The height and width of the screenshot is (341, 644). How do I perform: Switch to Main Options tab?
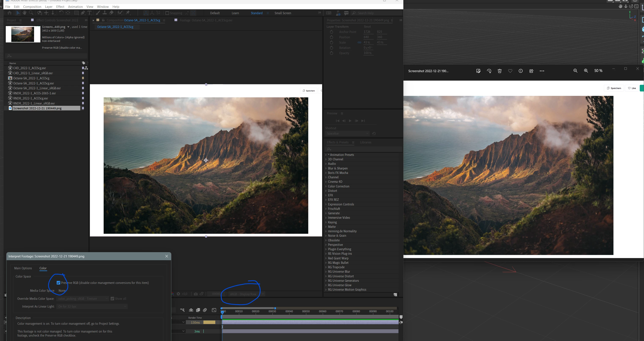tap(23, 268)
